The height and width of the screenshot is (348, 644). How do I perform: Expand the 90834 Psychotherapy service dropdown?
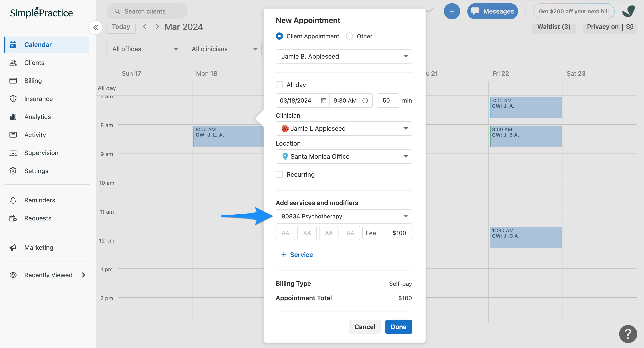(x=343, y=216)
